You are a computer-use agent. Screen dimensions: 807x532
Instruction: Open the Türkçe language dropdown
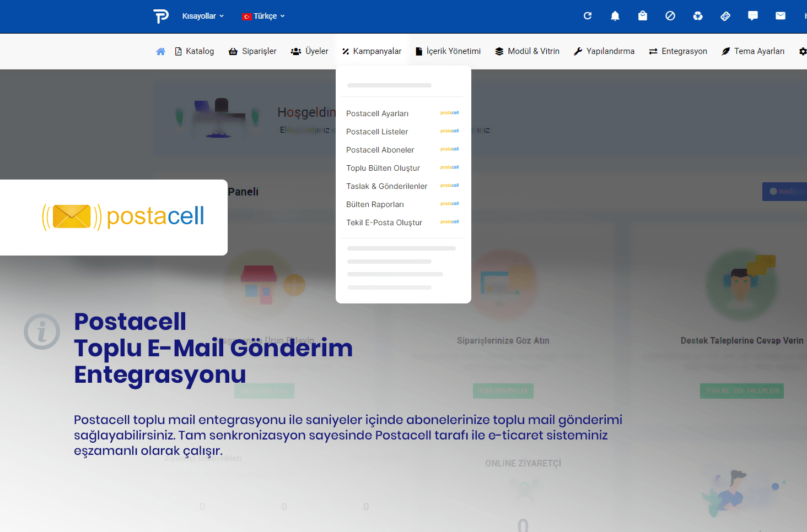[263, 16]
